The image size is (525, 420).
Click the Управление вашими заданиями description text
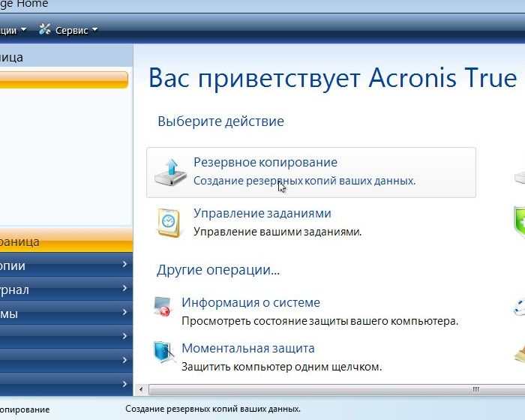pyautogui.click(x=277, y=232)
